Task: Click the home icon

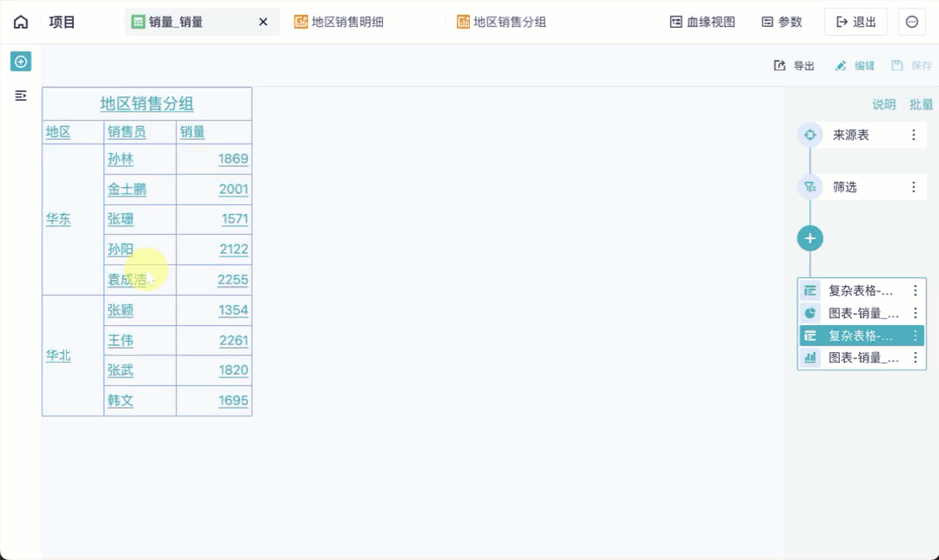Action: [21, 22]
